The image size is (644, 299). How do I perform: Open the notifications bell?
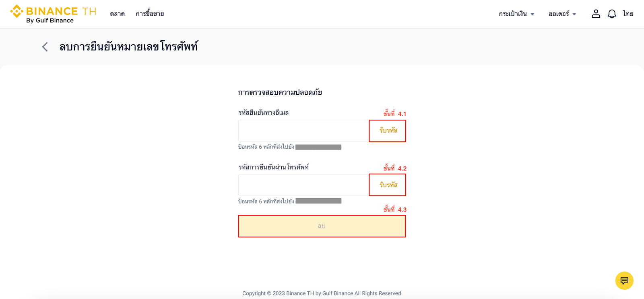612,14
